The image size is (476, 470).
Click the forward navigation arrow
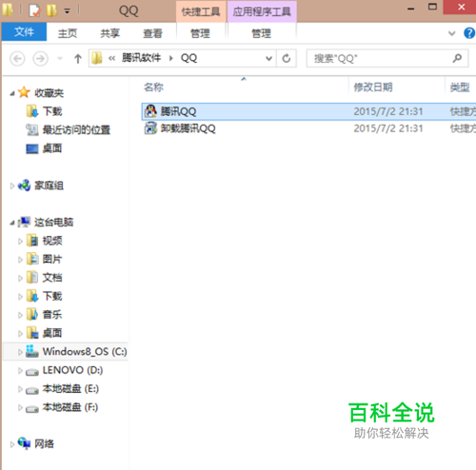pos(41,59)
